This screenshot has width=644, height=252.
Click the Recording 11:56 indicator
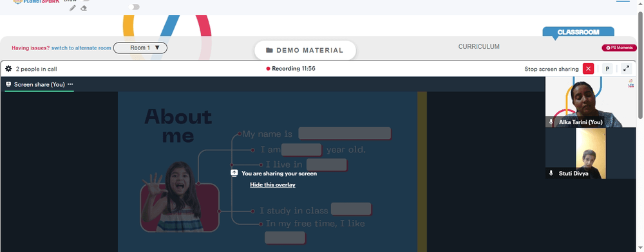291,69
